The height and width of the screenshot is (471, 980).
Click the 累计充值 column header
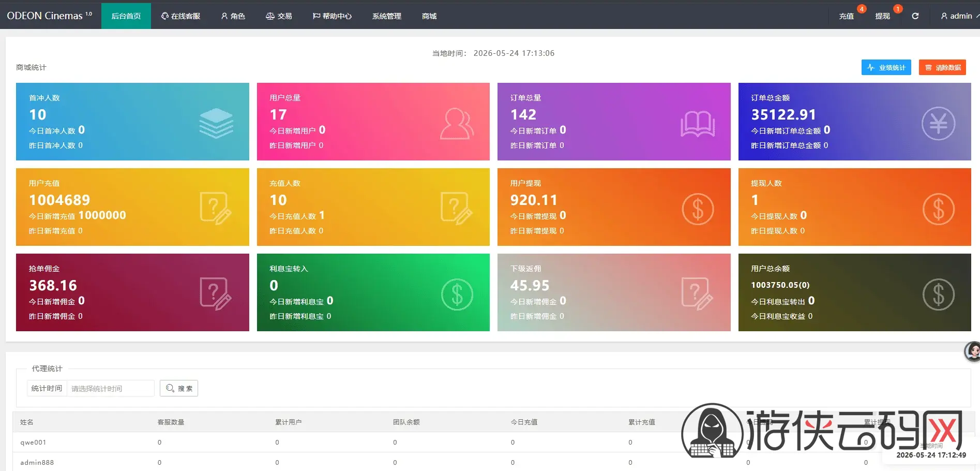tap(642, 422)
